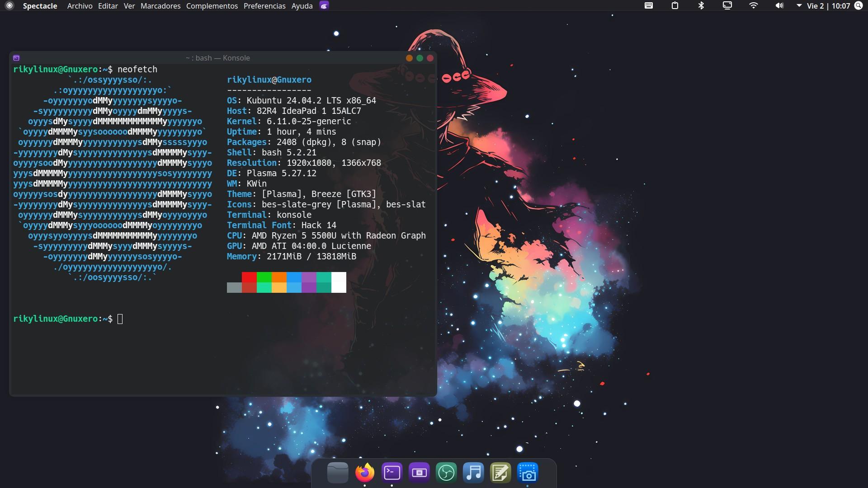Click '2171MiB / 13818MiB' memory text
Image resolution: width=868 pixels, height=488 pixels.
click(x=311, y=256)
